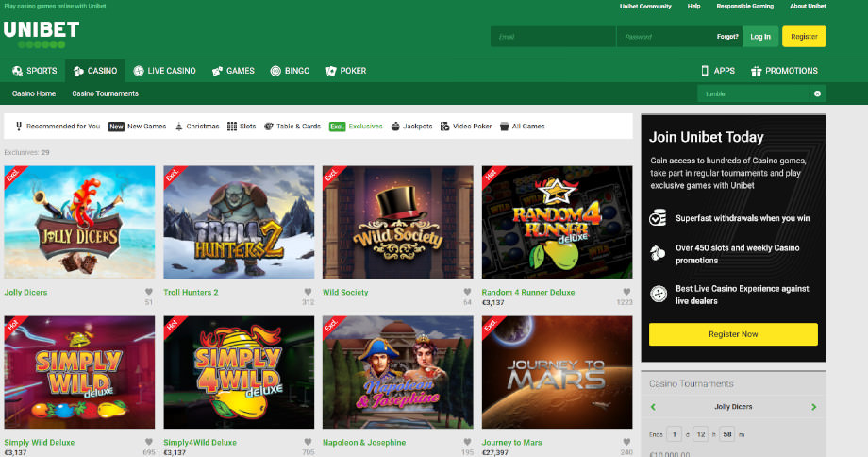Open the Promotions page
The height and width of the screenshot is (457, 868).
[x=784, y=71]
